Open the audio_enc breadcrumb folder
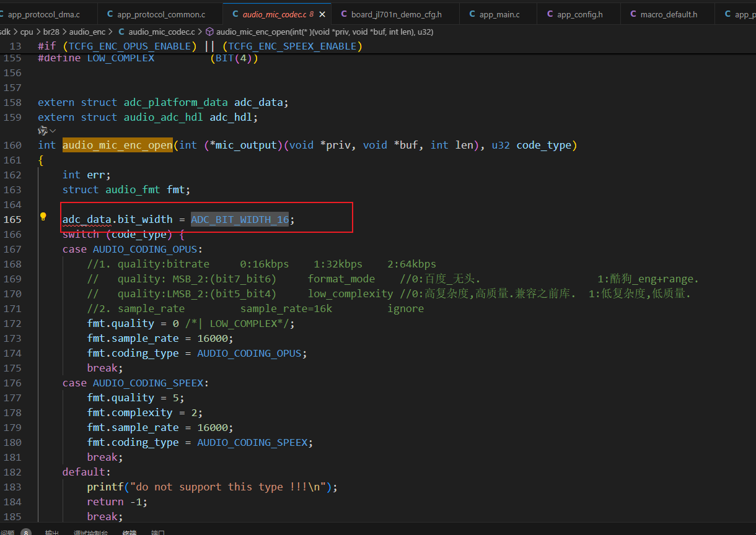 (87, 31)
